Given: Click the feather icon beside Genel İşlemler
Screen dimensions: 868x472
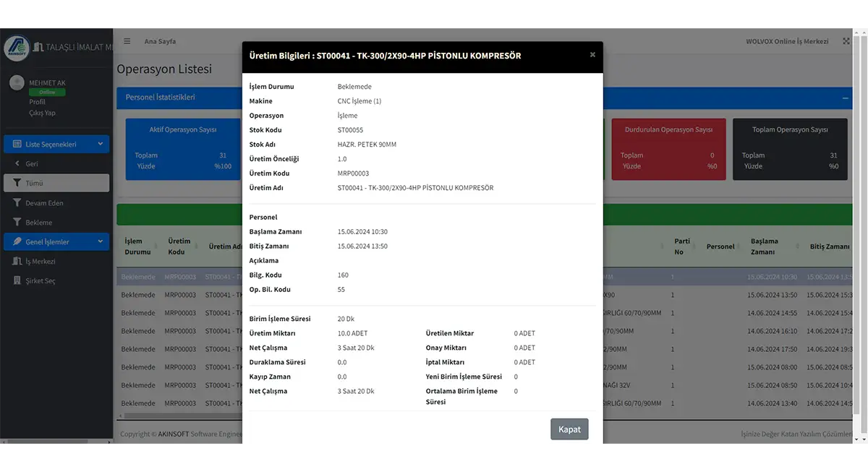Looking at the screenshot, I should [17, 241].
